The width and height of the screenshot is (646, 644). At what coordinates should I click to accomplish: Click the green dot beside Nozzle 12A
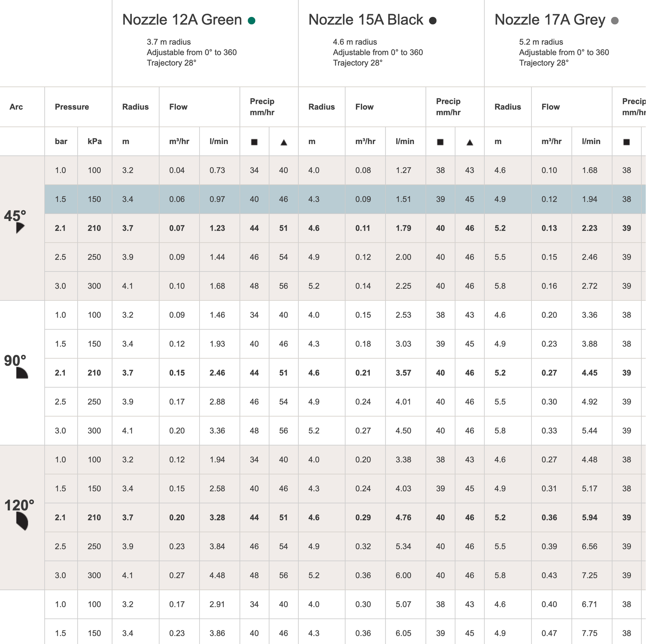[252, 21]
